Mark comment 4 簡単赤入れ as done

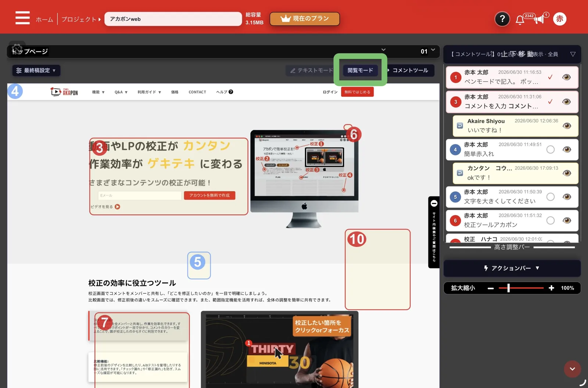pyautogui.click(x=551, y=150)
